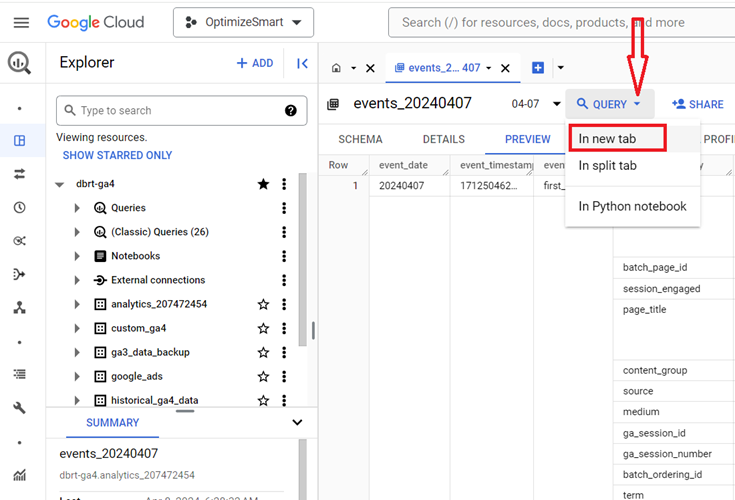Open more actions for Queries
The width and height of the screenshot is (735, 500).
(x=284, y=208)
